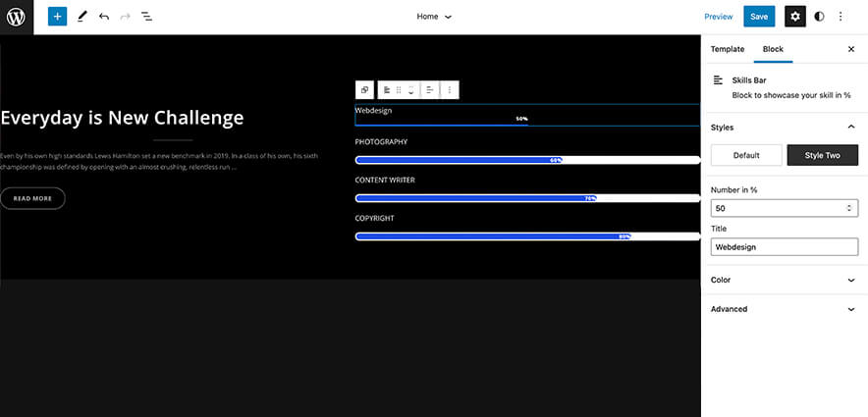Select parent block icon in block toolbar
The width and height of the screenshot is (868, 417).
click(x=364, y=89)
